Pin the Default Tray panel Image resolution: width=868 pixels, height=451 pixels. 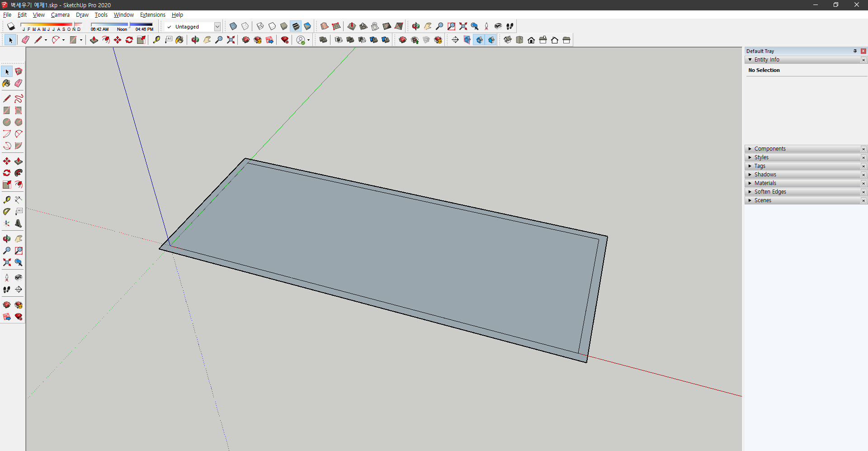point(855,51)
